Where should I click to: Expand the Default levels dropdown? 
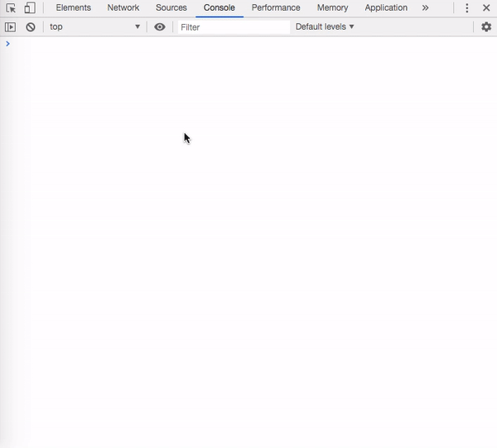[325, 27]
